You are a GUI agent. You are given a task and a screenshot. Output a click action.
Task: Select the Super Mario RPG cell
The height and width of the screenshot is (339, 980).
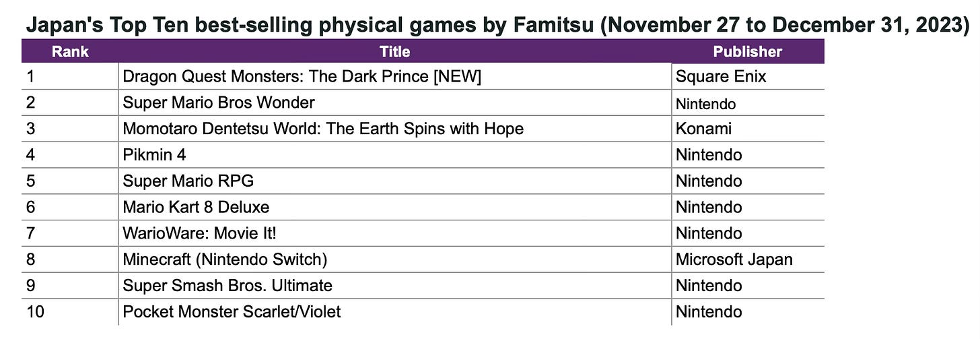tap(188, 181)
